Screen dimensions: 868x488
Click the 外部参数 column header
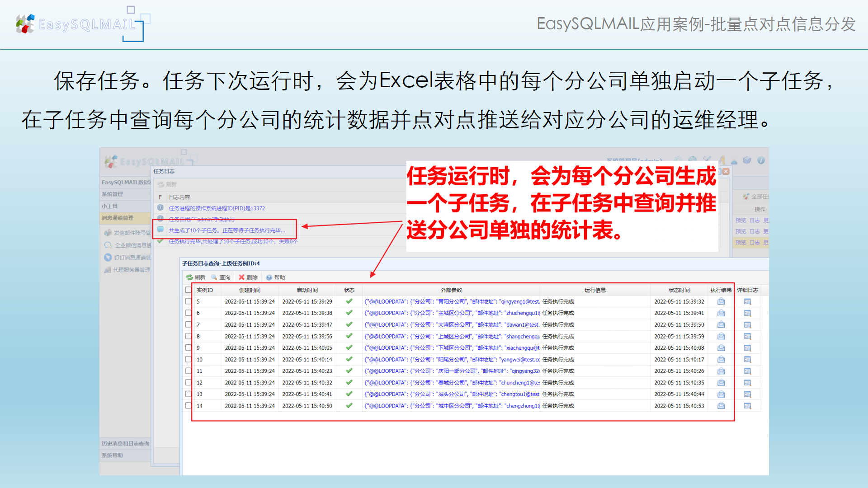[x=451, y=290]
